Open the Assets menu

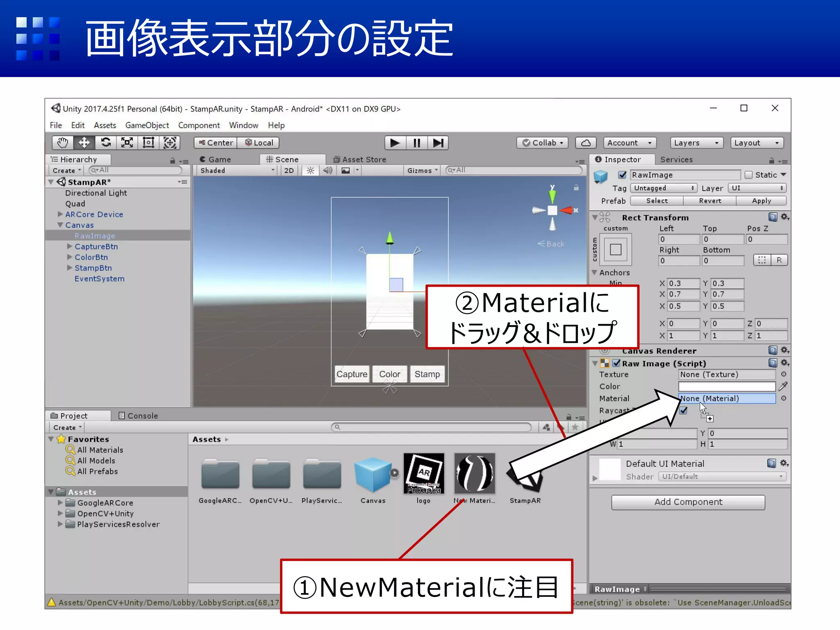click(105, 125)
